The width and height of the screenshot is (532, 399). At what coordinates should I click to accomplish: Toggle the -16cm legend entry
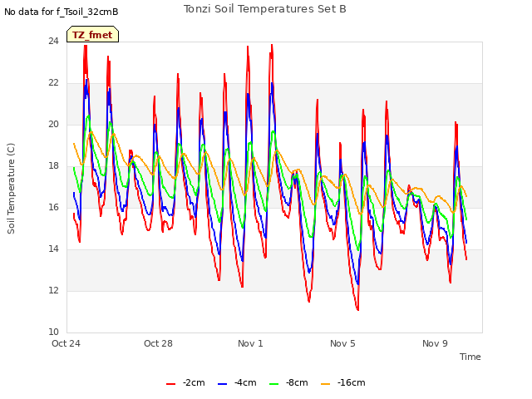343,382
